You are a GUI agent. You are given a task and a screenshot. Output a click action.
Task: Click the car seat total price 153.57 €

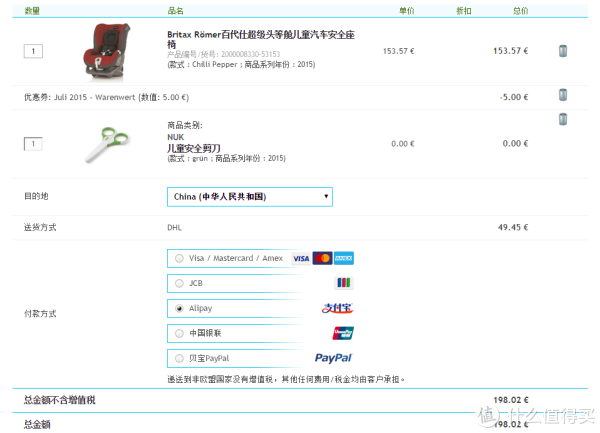click(510, 51)
